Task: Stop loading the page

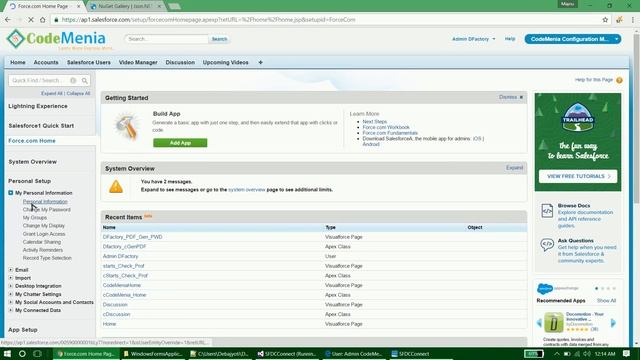Action: click(31, 20)
